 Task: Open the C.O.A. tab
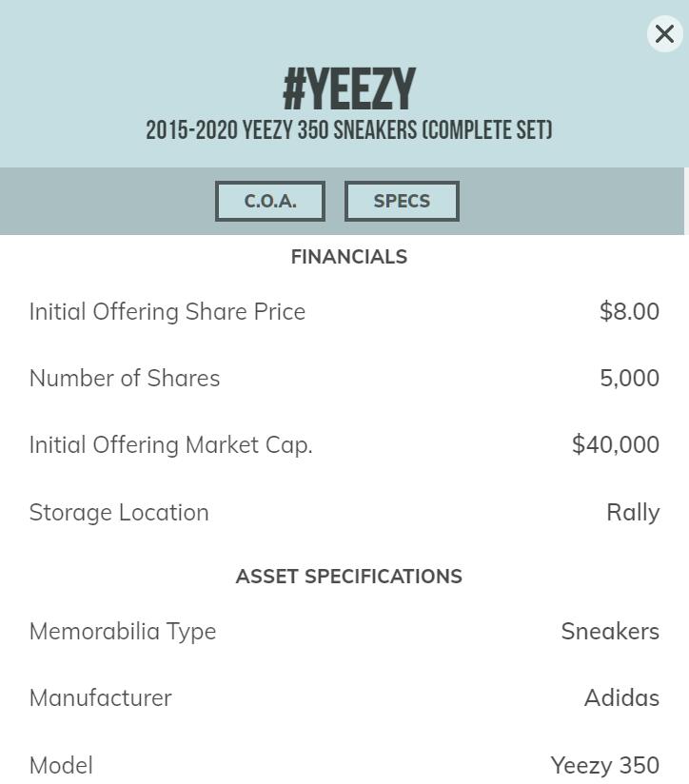point(270,202)
